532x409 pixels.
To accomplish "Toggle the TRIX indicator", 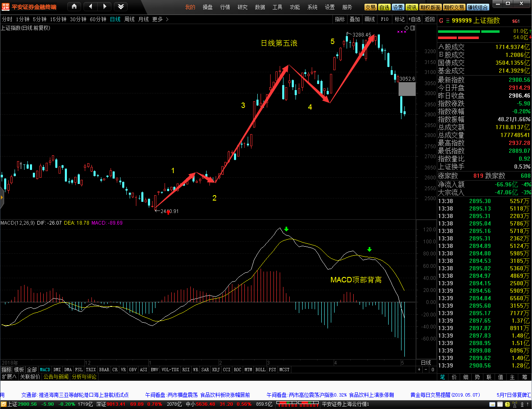I will 91,370.
